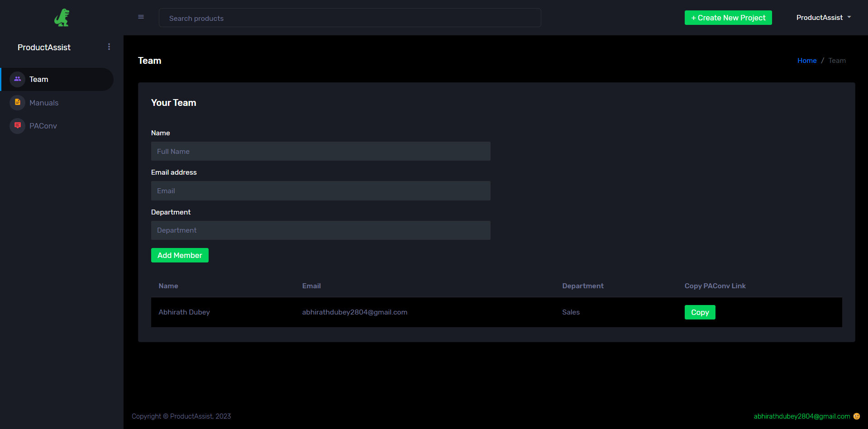Click footer email abhirathdubey2804@gmail.com link
The width and height of the screenshot is (868, 429).
click(x=802, y=416)
